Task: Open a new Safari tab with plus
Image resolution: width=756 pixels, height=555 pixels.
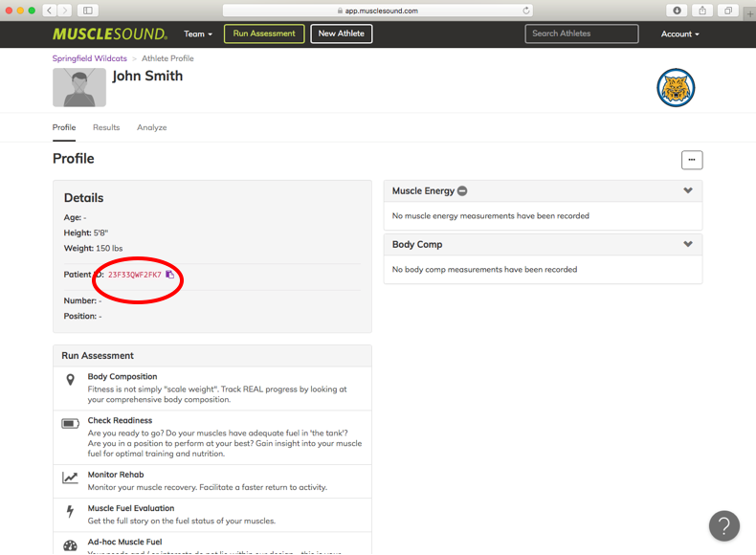Action: 749,14
